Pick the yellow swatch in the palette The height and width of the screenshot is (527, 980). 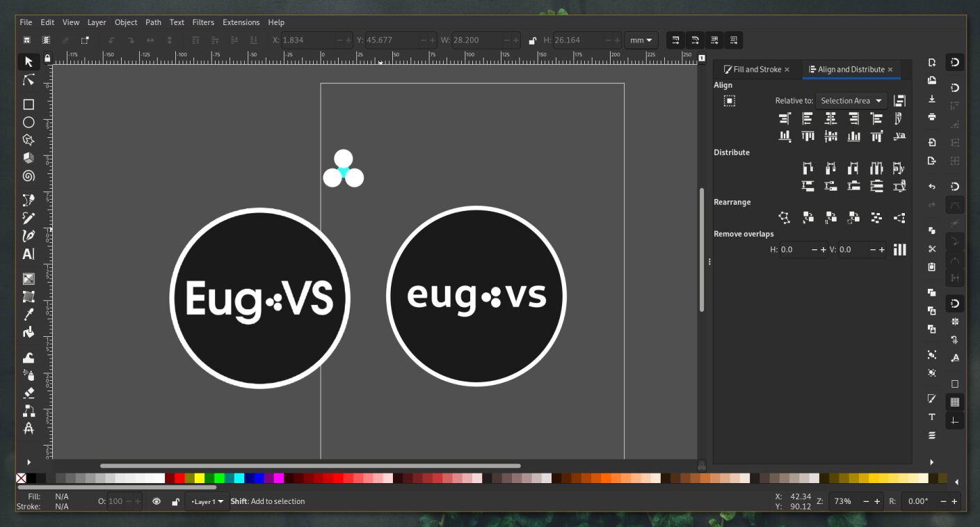point(199,478)
